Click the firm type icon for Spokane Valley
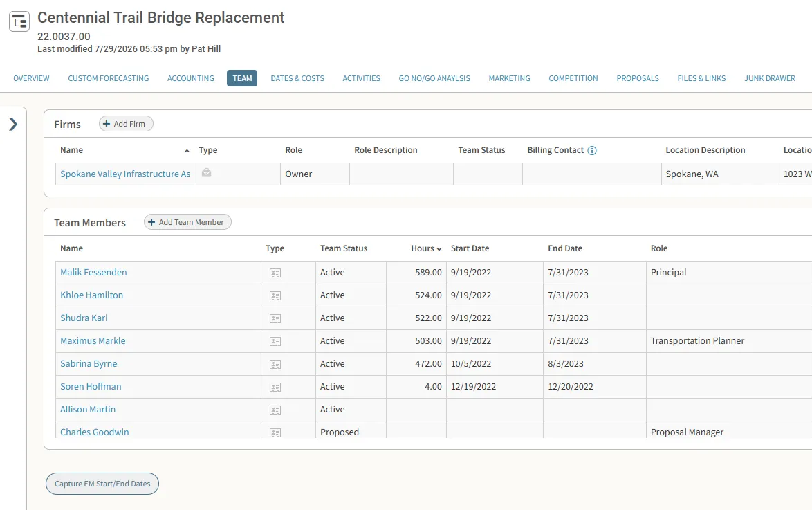 coord(206,173)
